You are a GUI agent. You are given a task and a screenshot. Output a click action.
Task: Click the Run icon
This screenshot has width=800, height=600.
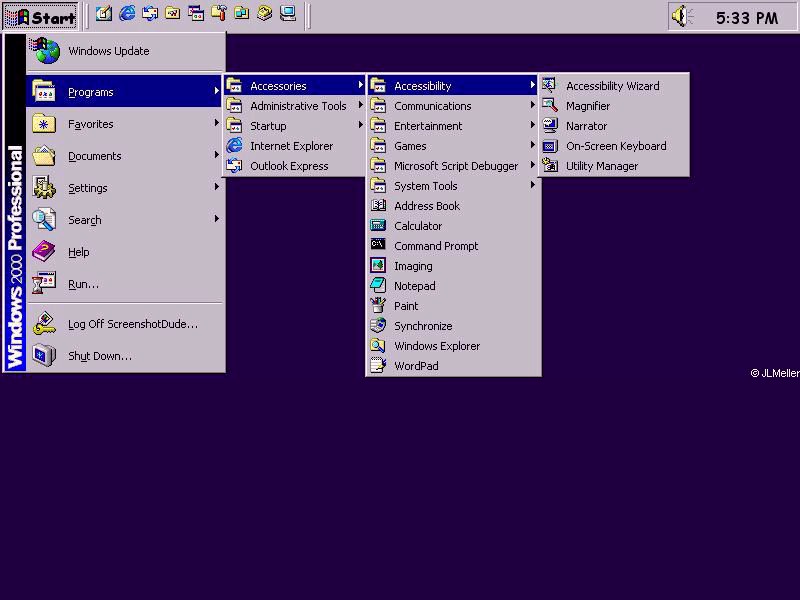(x=44, y=283)
